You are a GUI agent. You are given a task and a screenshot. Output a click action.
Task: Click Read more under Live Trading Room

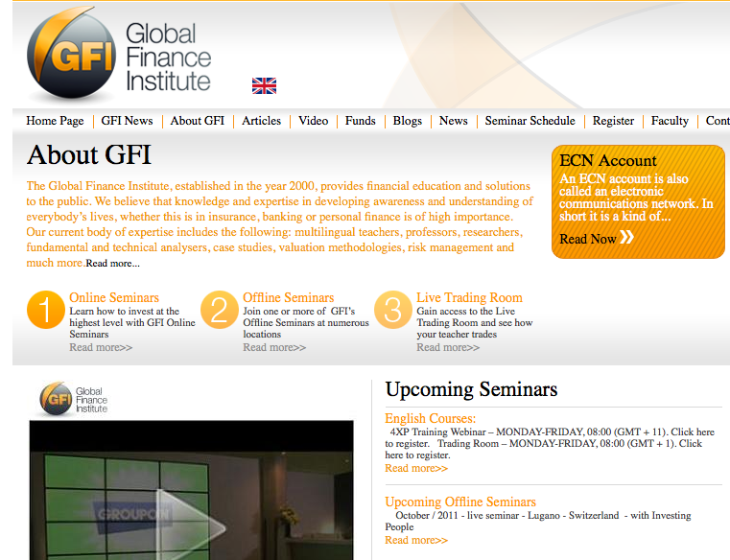tap(448, 347)
